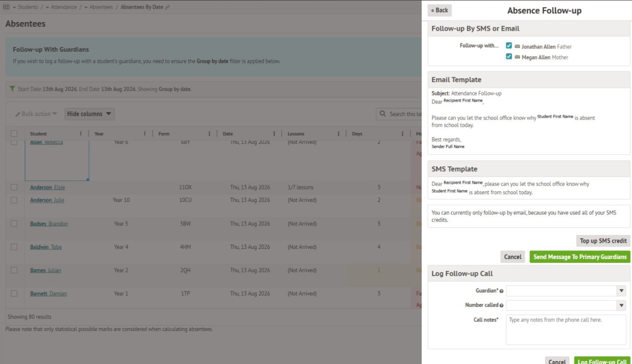Click the Absentees By Date breadcrumb
Screen dimensions: 632x364
(x=142, y=7)
